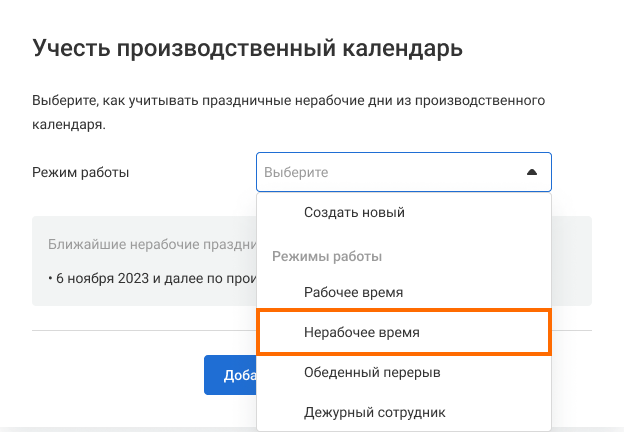The height and width of the screenshot is (432, 624).
Task: Click the 'Выберите' placeholder text
Action: coord(295,172)
